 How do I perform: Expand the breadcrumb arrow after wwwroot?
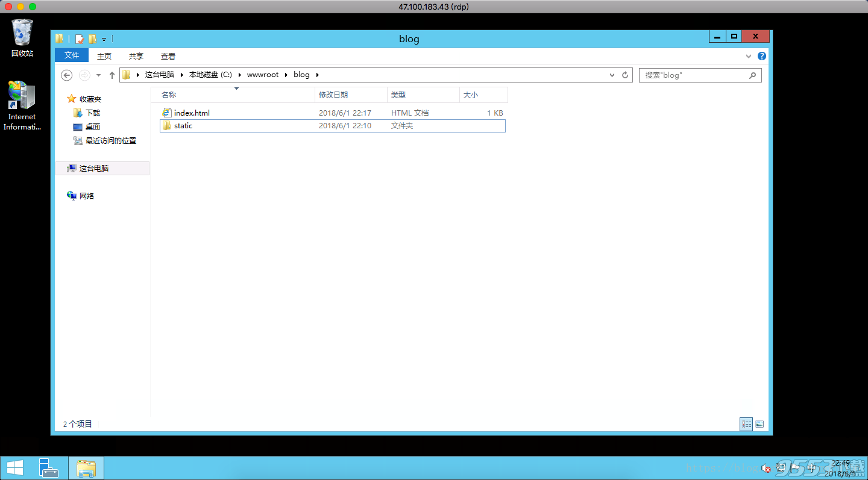pyautogui.click(x=286, y=75)
